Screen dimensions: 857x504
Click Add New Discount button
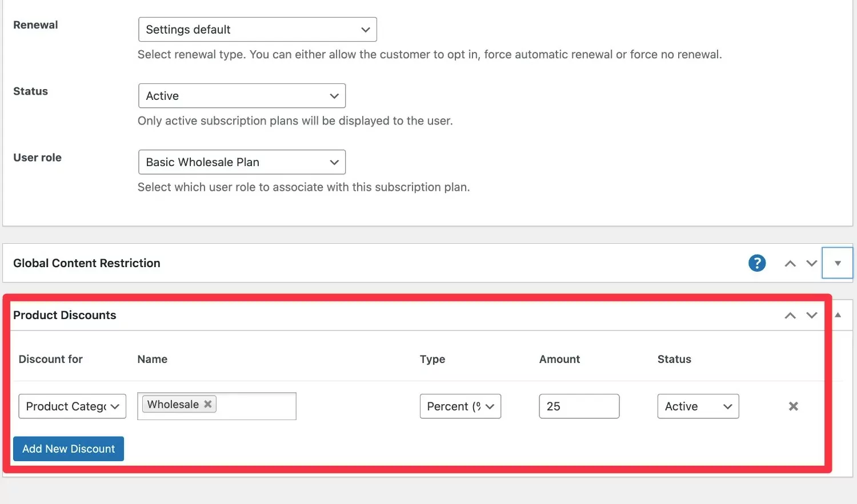(69, 449)
